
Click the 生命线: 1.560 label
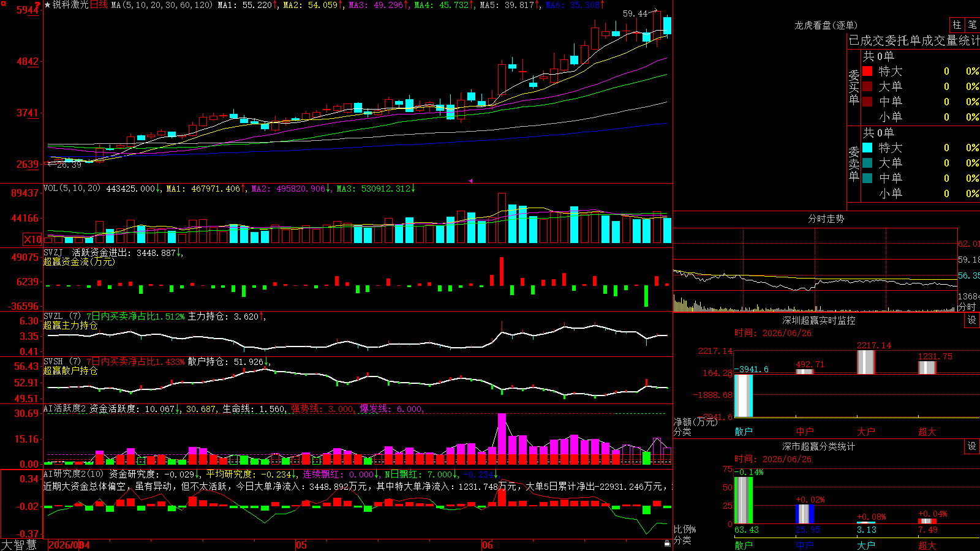pos(254,409)
